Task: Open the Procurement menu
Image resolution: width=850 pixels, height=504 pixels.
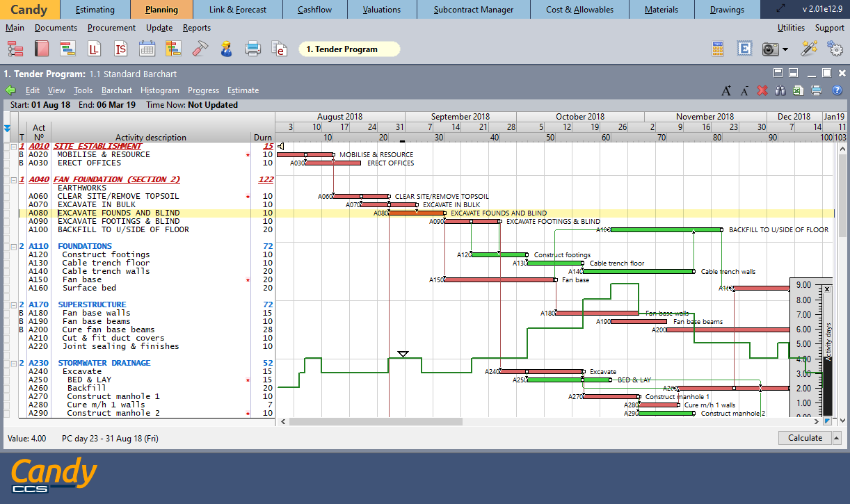Action: [111, 28]
